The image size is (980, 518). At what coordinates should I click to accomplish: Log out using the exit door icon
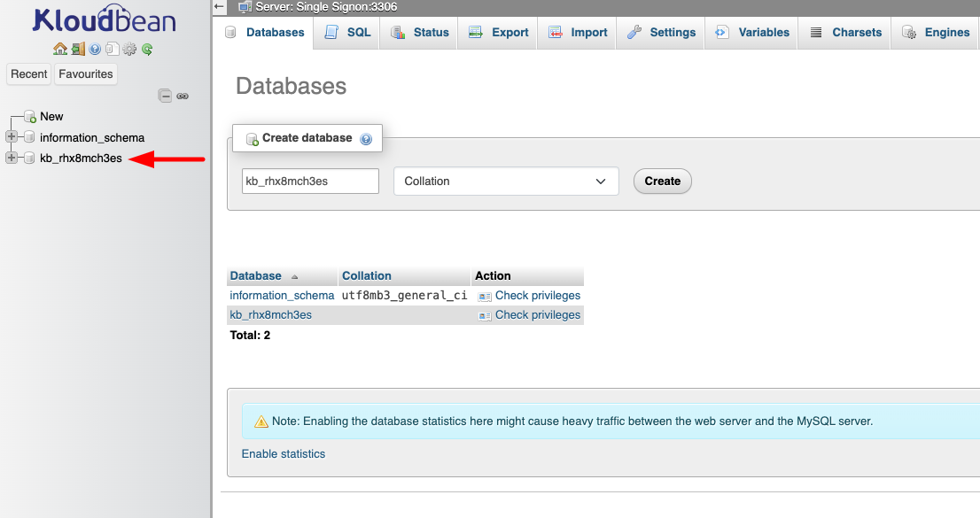coord(76,49)
